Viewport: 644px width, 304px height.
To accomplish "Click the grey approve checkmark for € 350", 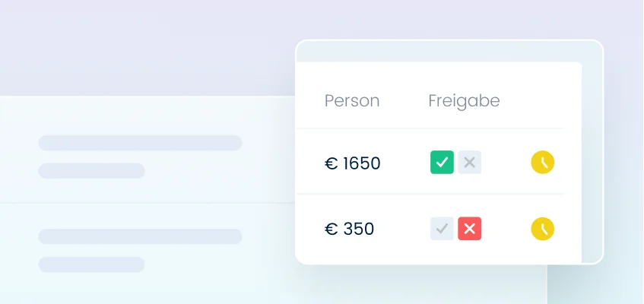I will [442, 229].
